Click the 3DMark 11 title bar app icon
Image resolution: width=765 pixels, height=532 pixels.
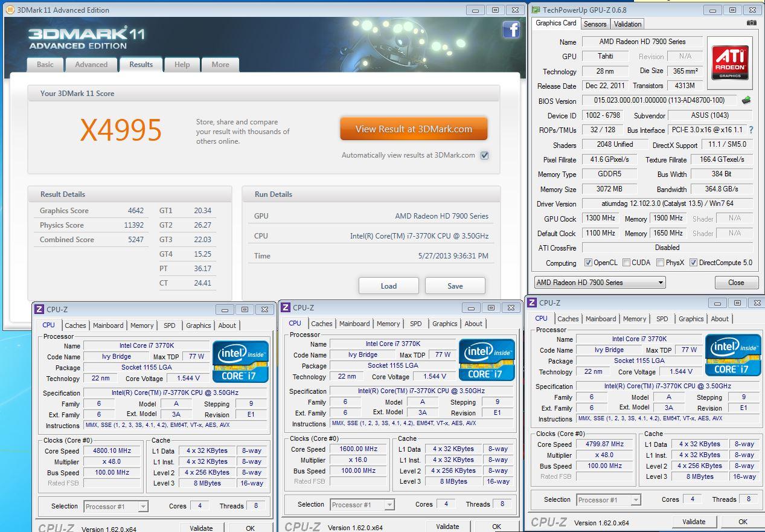(x=9, y=10)
